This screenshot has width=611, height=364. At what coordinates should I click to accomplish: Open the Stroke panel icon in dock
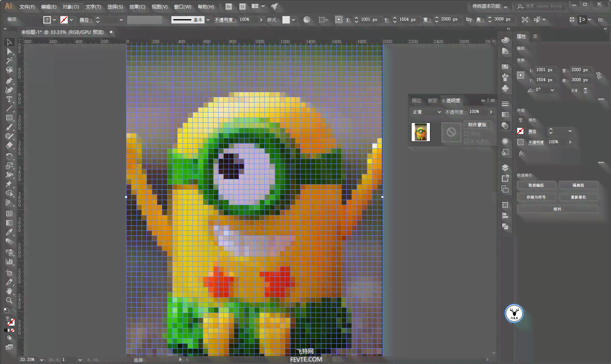(x=505, y=104)
